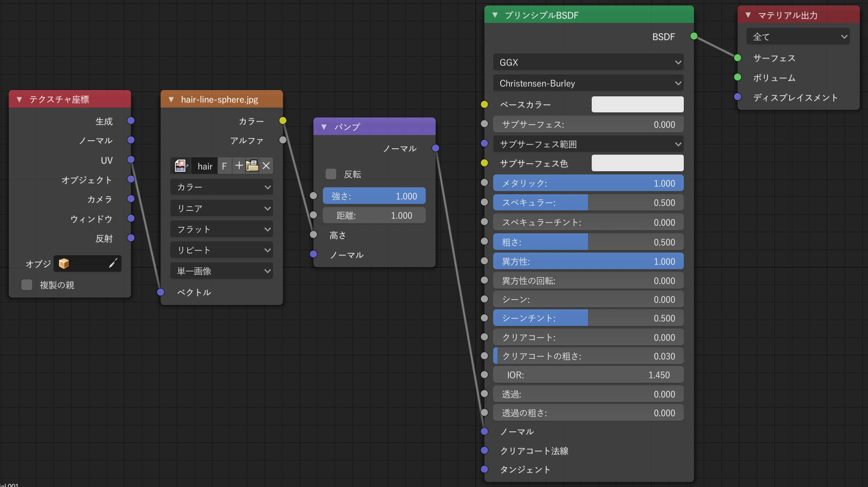Click 異方性の回転 value field
868x487 pixels.
[x=588, y=280]
